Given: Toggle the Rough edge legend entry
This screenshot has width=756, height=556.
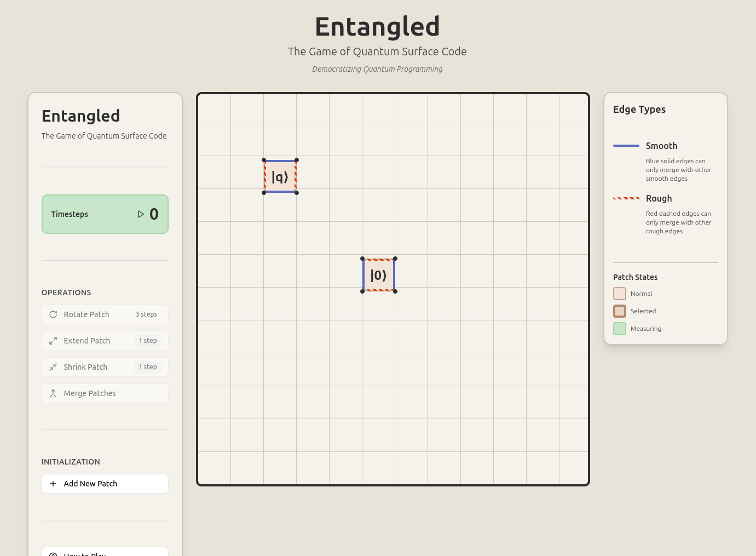Looking at the screenshot, I should click(x=626, y=198).
